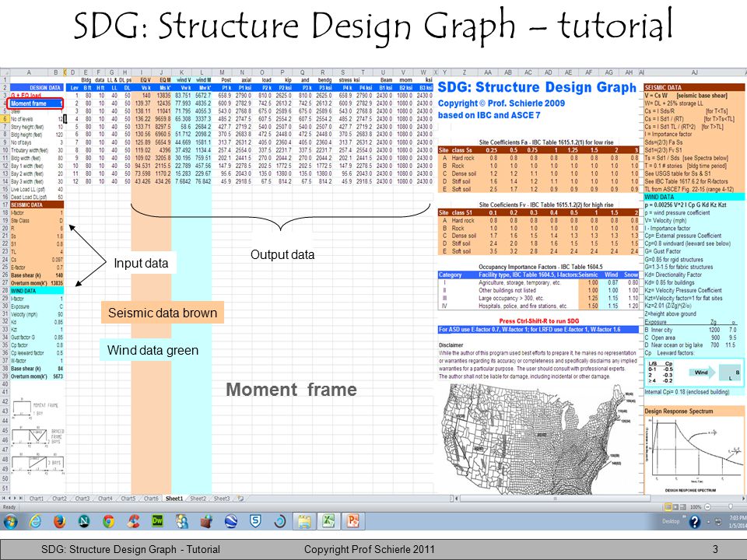
Task: Open the Chart5 sheet tab
Action: tap(128, 499)
